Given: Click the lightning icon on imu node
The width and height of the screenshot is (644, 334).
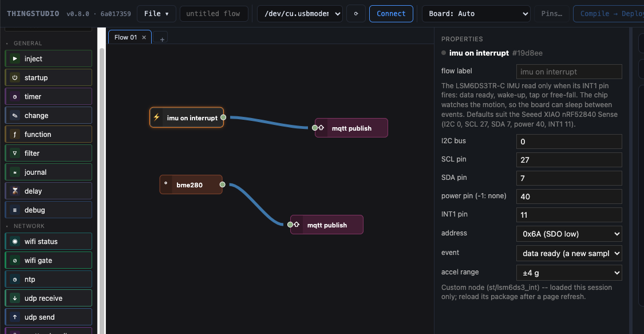Looking at the screenshot, I should pos(156,117).
